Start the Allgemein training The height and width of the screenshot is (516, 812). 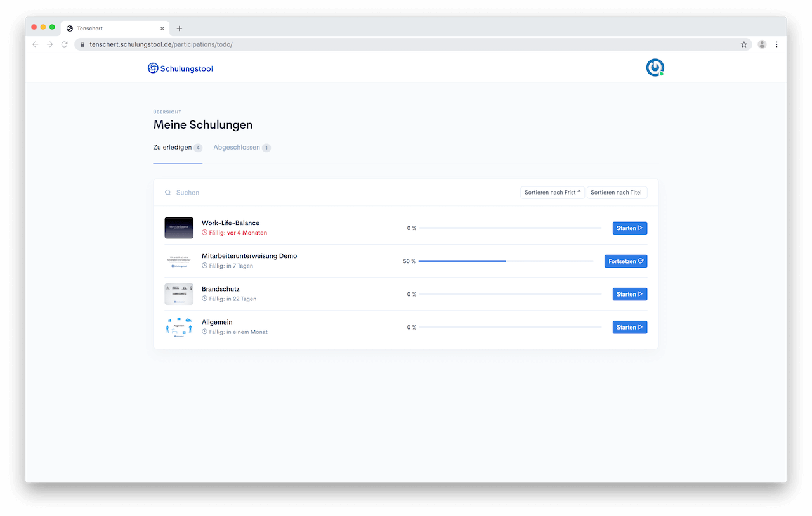pos(630,327)
